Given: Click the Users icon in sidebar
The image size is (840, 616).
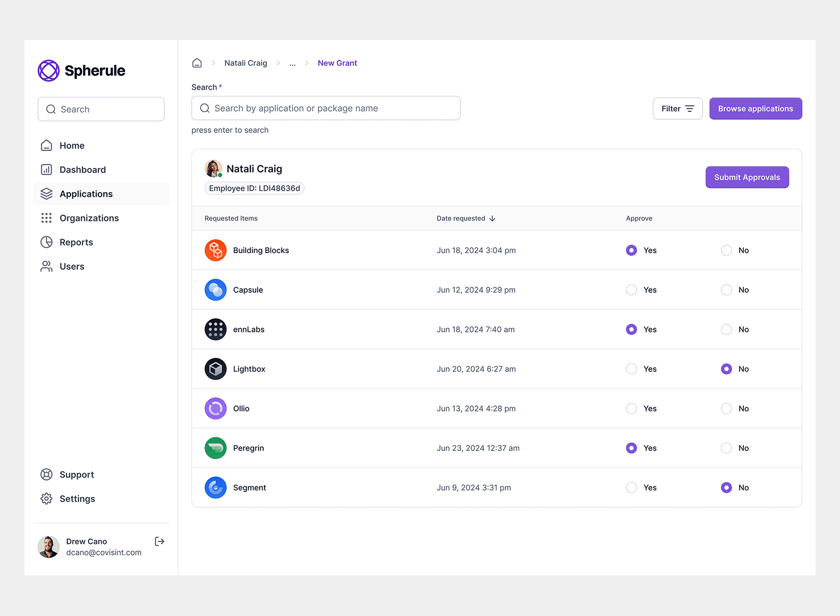Looking at the screenshot, I should pos(46,266).
